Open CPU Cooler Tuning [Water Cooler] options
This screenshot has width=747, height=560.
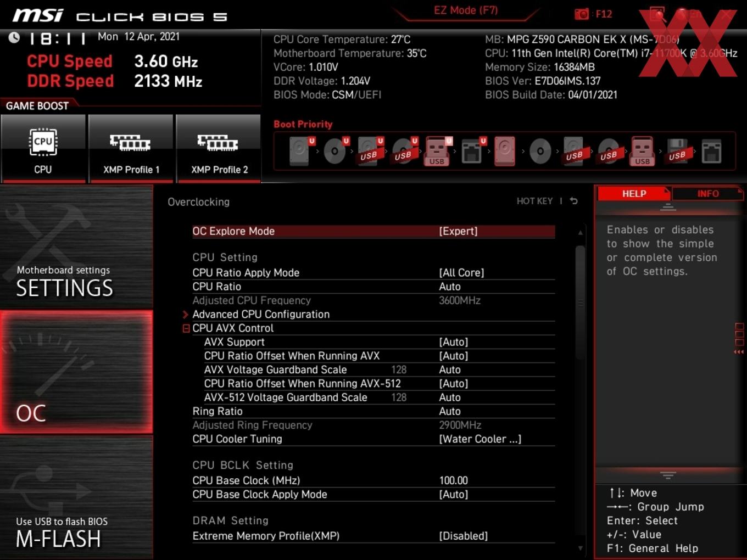coord(480,439)
